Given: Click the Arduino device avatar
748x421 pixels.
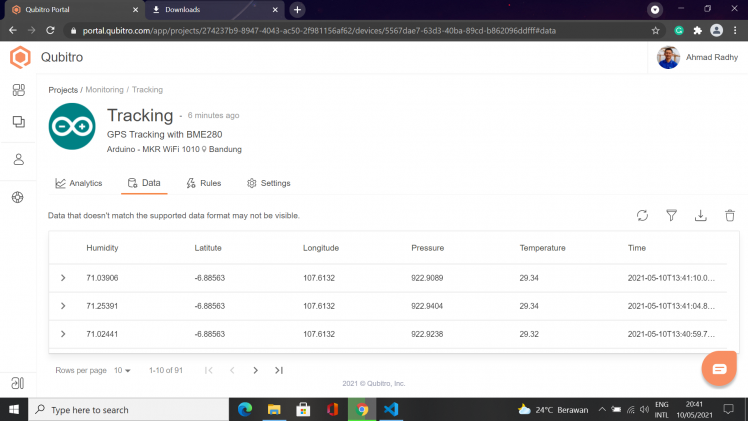Looking at the screenshot, I should [72, 126].
